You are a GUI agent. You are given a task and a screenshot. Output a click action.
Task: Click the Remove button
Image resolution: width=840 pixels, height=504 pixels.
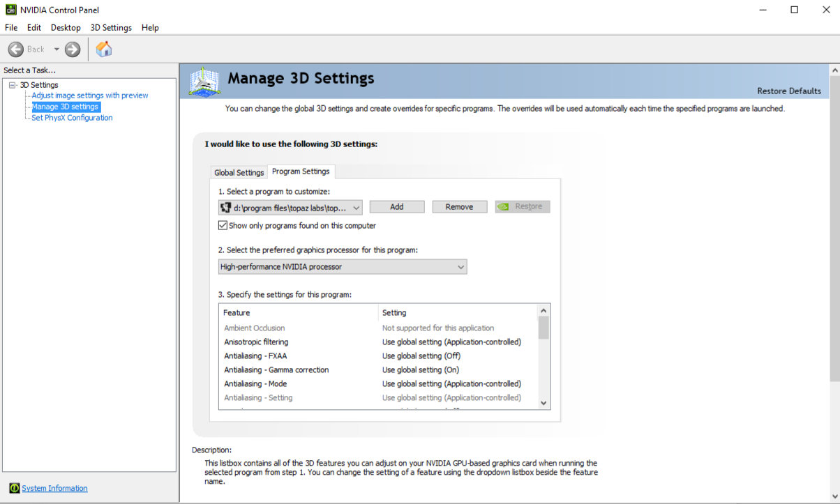pyautogui.click(x=459, y=207)
